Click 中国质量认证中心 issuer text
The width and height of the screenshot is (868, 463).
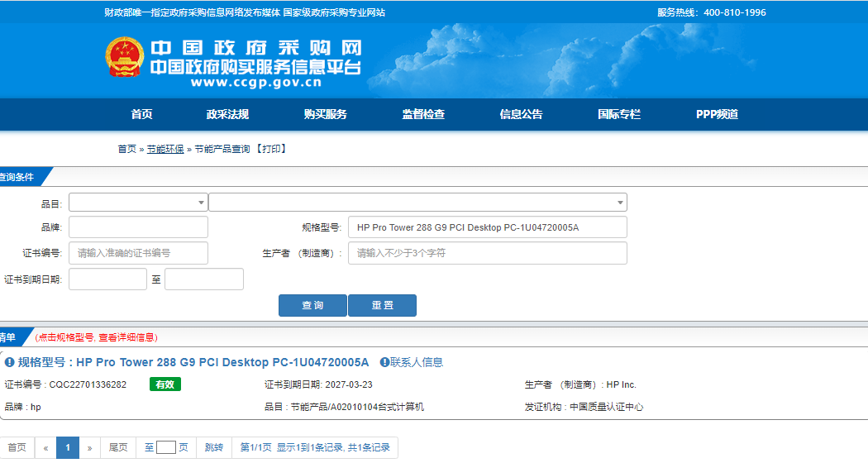pos(607,407)
